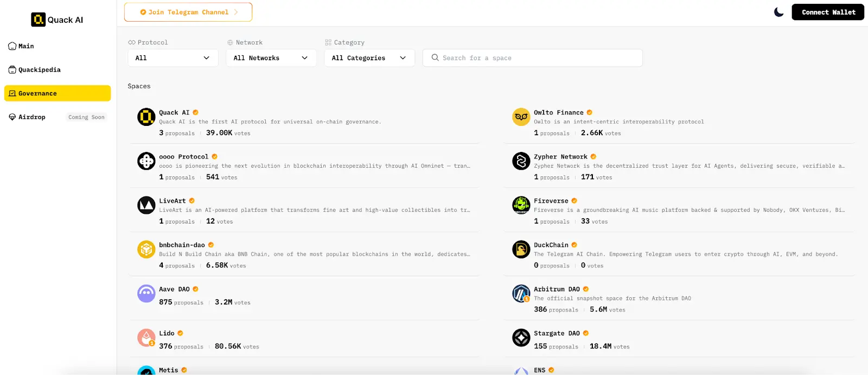Viewport: 868px width, 375px height.
Task: Toggle dark mode moon icon
Action: click(x=778, y=12)
